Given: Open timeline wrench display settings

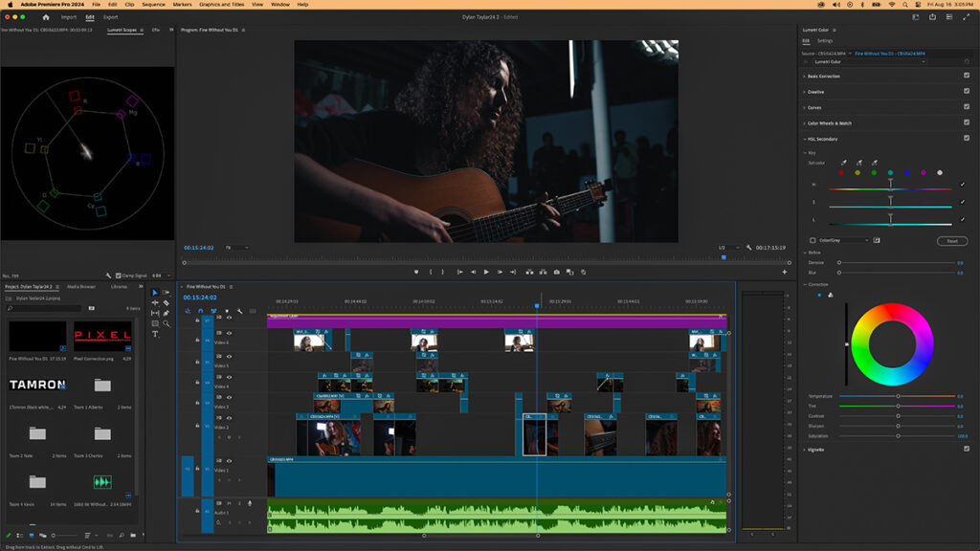Looking at the screenshot, I should coord(240,311).
